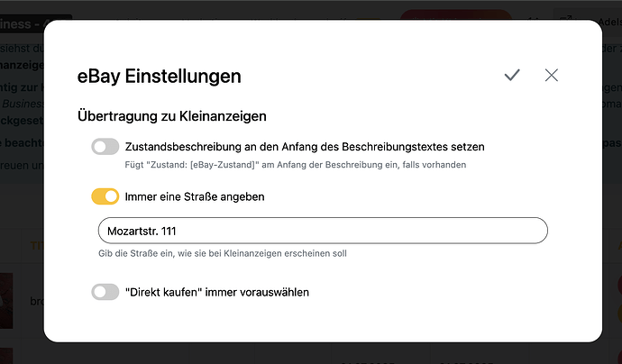Click the hint text starting with Fügt "Zustand:
622x364 pixels.
click(296, 165)
